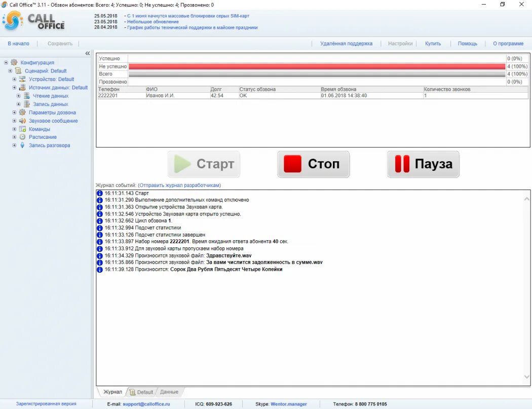
Task: Click the support@calloffice.ru email link
Action: coord(146,404)
